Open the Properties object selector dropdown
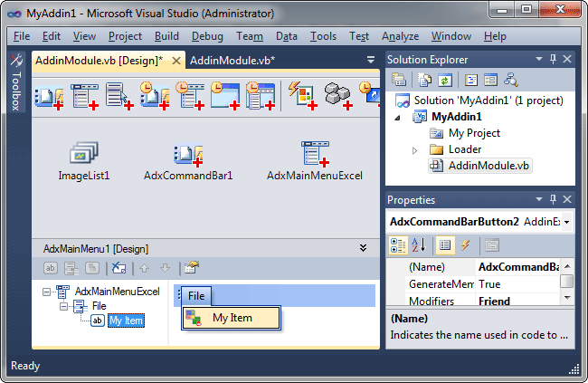 click(x=566, y=222)
